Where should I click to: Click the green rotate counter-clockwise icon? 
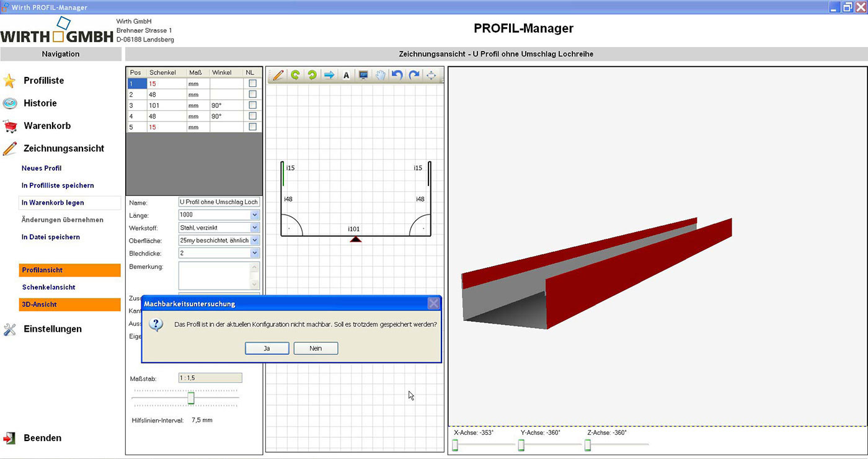point(295,75)
